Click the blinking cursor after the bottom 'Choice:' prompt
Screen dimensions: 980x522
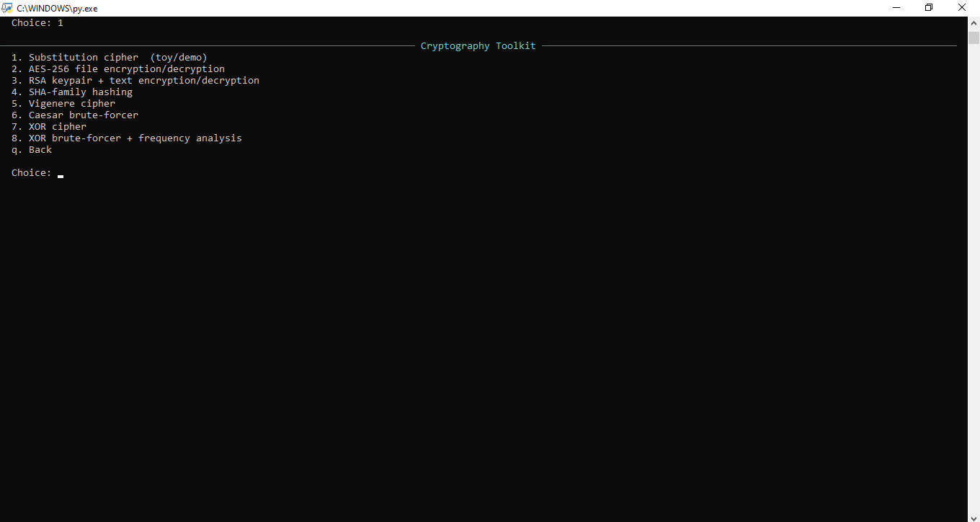[61, 175]
